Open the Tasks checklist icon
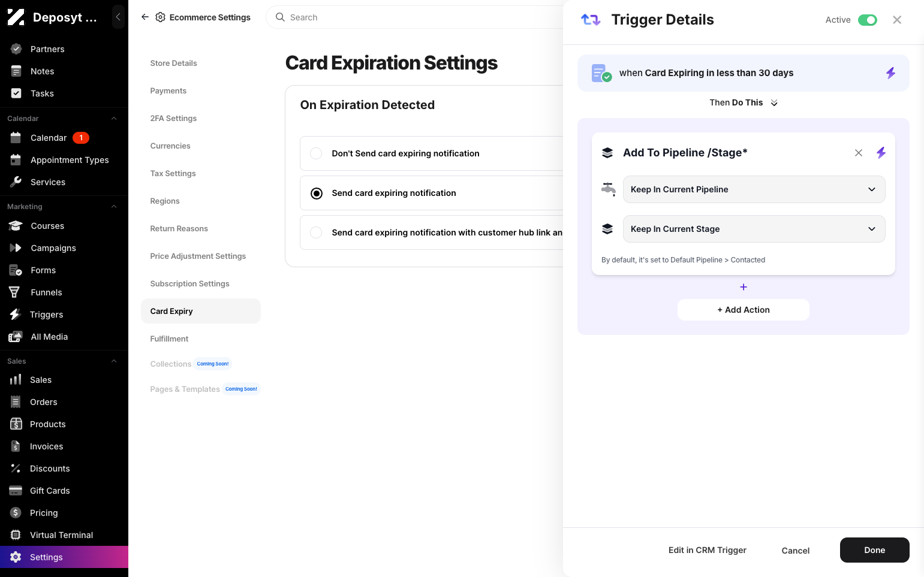 pyautogui.click(x=16, y=93)
